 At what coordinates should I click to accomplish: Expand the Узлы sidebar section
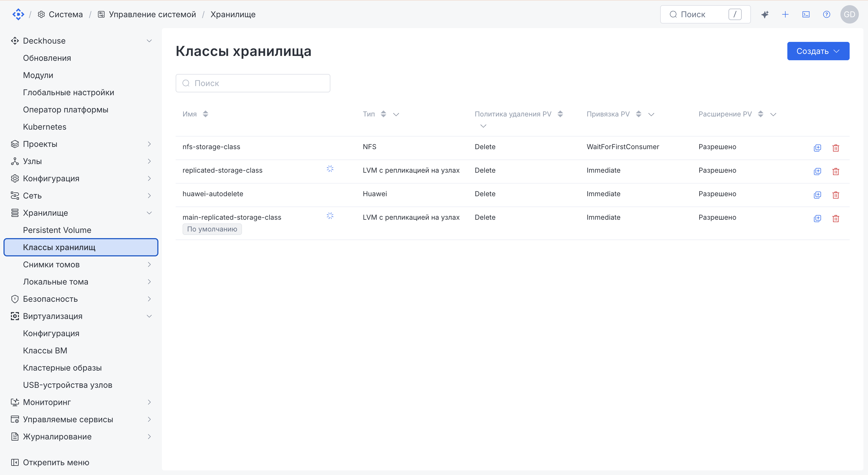[x=149, y=161]
